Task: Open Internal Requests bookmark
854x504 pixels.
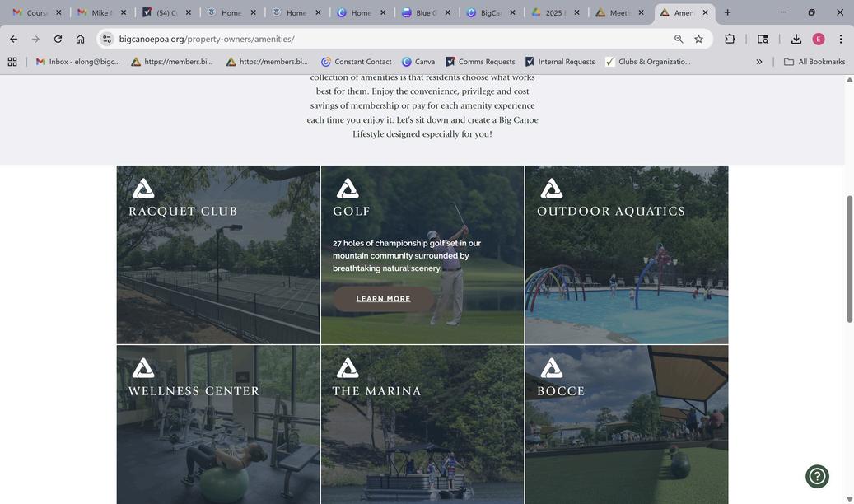Action: [561, 62]
